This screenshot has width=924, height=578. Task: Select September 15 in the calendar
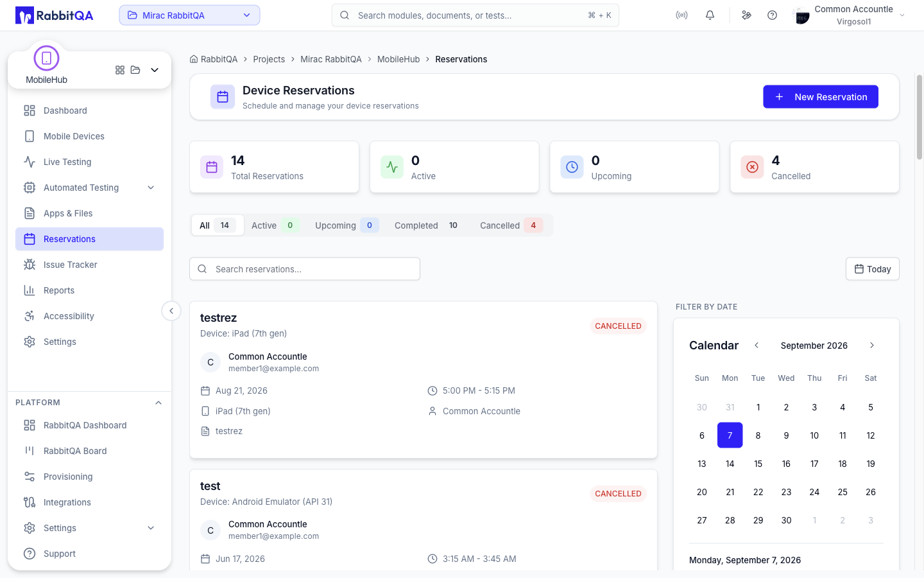point(758,464)
